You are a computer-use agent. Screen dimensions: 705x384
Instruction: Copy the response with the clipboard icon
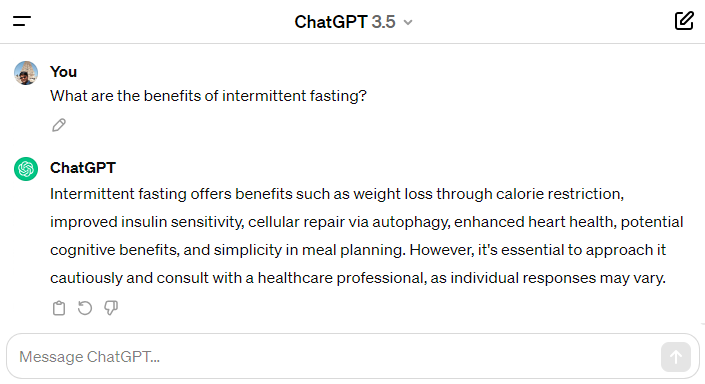59,308
